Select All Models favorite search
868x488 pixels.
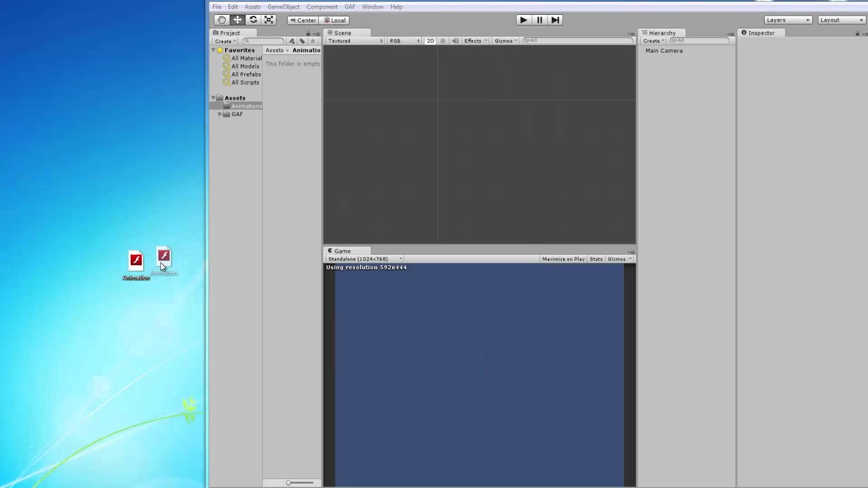pos(241,66)
